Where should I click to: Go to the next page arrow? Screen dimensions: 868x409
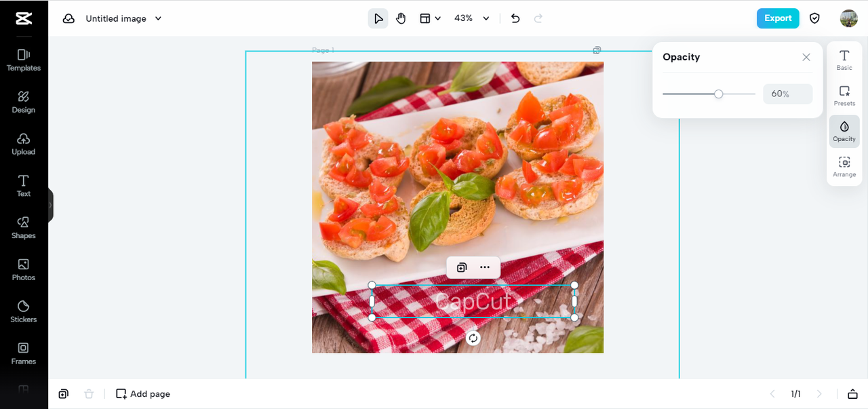[x=819, y=394]
